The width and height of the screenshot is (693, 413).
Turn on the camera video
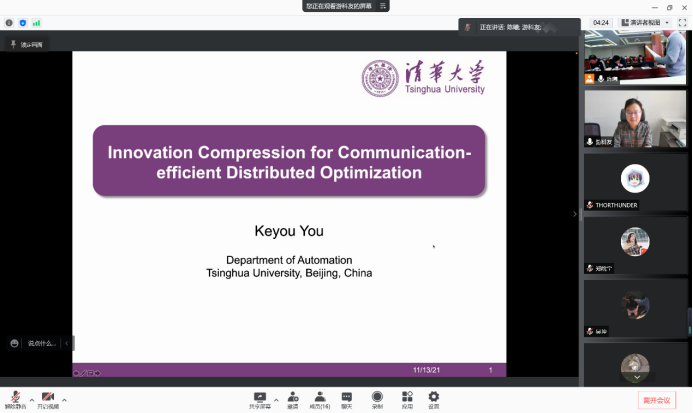(x=48, y=398)
